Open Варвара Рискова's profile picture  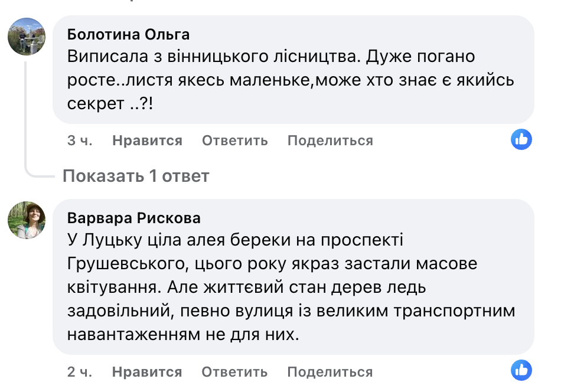pos(26,221)
